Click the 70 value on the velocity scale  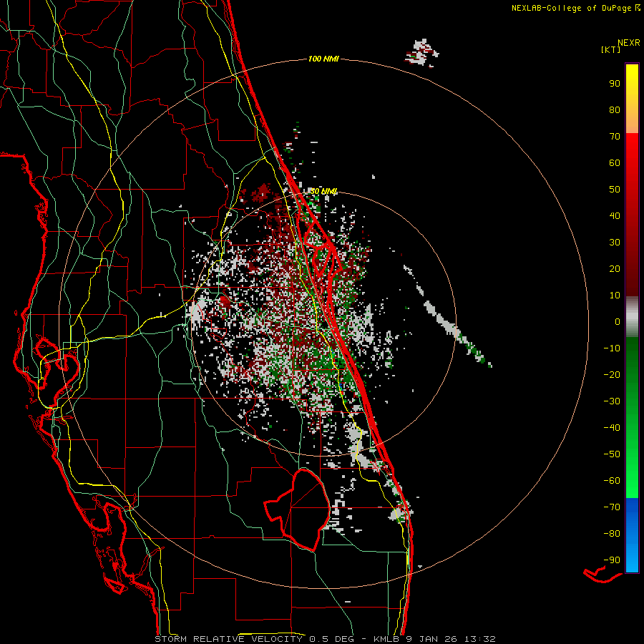(615, 137)
